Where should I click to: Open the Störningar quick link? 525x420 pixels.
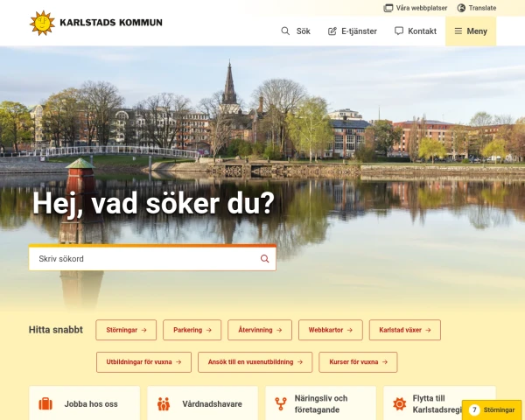coord(126,330)
